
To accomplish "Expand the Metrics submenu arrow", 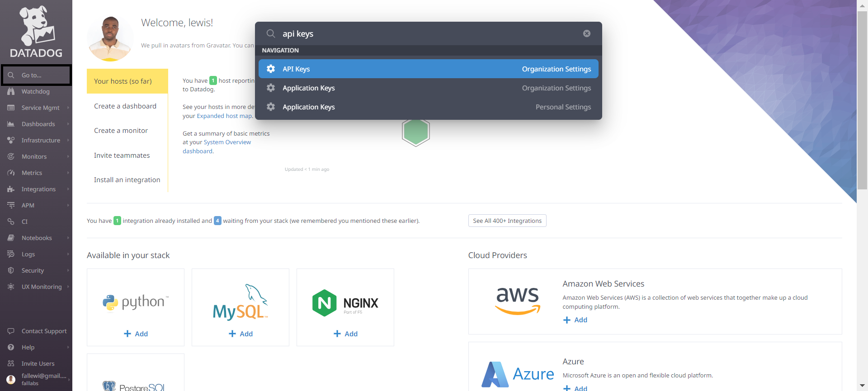I will coord(68,173).
